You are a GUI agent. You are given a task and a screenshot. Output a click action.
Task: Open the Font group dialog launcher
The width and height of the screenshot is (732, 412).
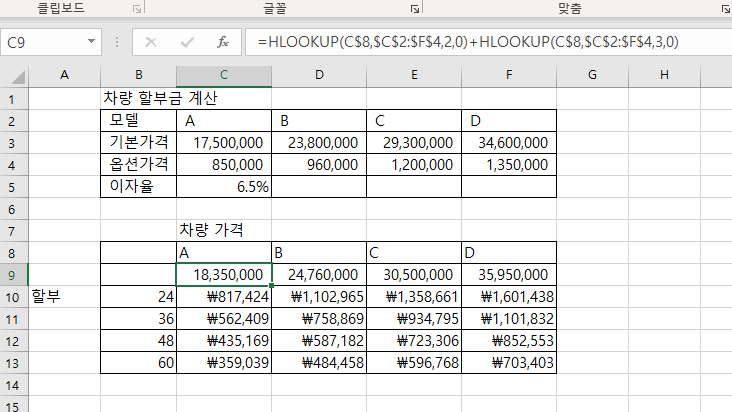click(415, 9)
